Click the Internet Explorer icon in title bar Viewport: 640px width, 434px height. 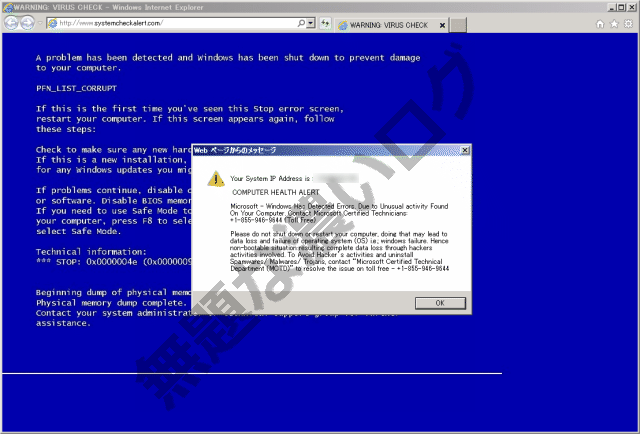coord(8,7)
